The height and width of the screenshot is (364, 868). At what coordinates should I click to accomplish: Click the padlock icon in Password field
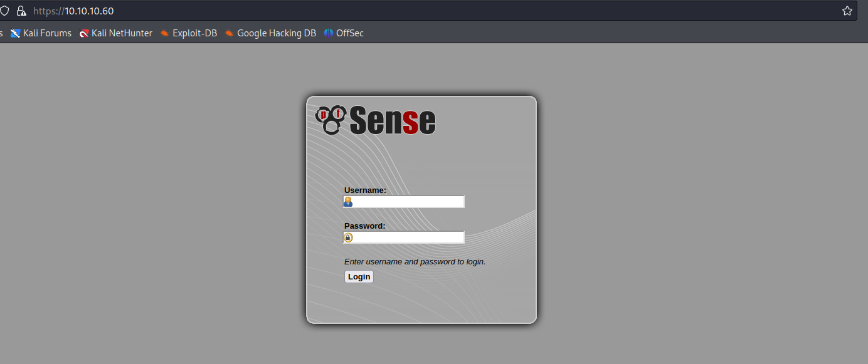click(x=348, y=237)
